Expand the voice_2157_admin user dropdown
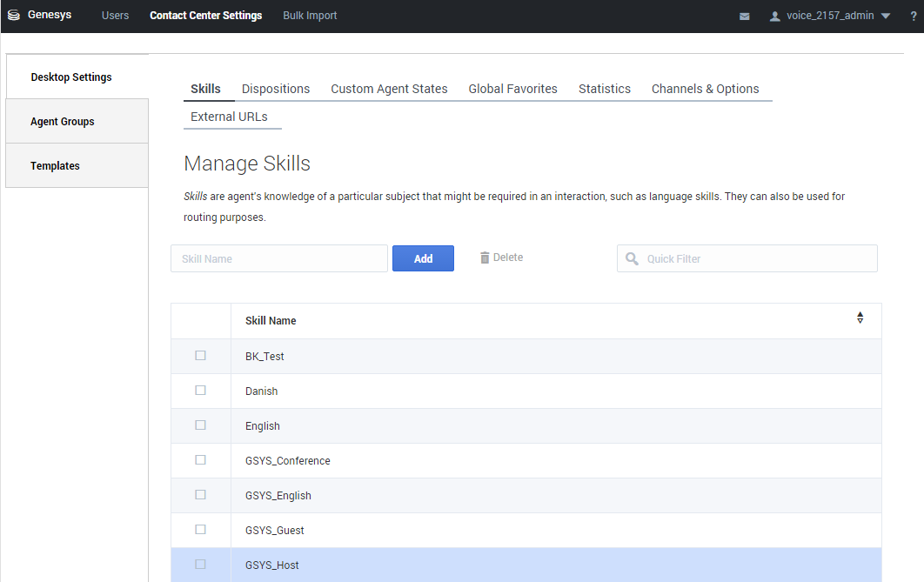 pyautogui.click(x=885, y=16)
